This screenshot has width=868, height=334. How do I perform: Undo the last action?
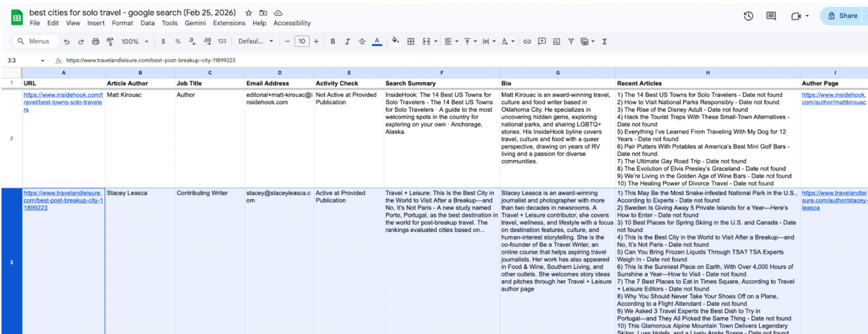(x=67, y=42)
